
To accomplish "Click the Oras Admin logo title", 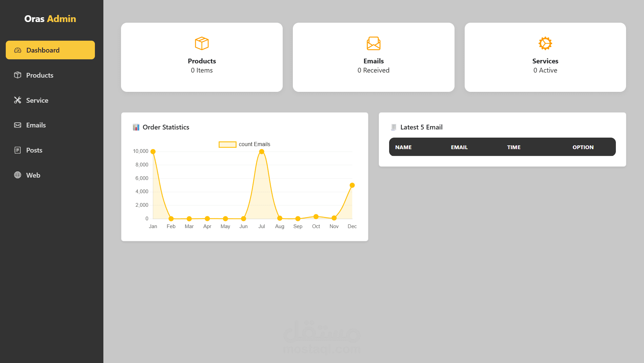I will 50,19.
